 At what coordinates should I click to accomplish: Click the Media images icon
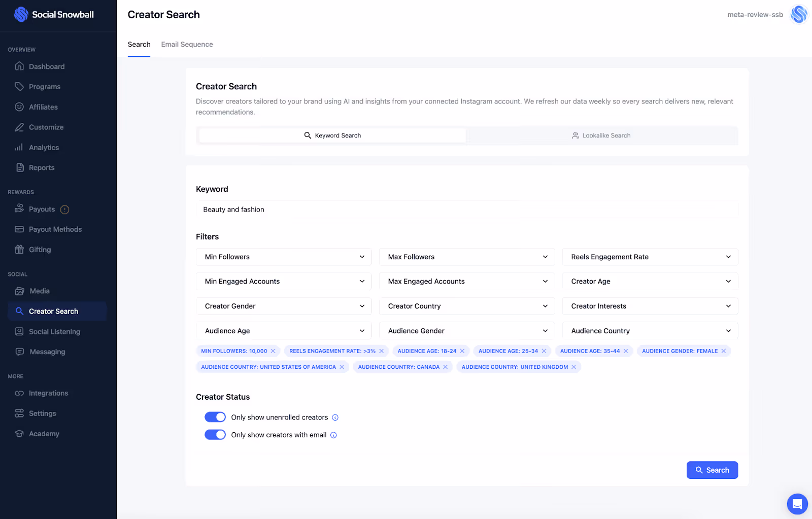19,291
